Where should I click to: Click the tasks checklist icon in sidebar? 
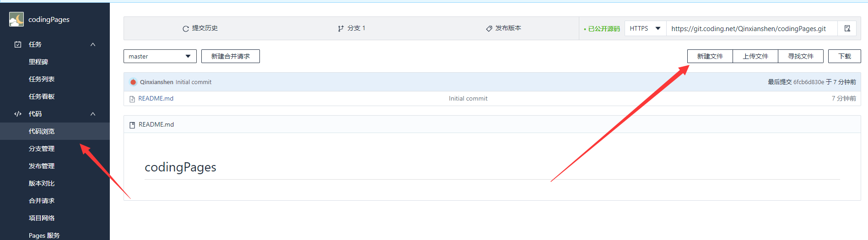[x=18, y=44]
